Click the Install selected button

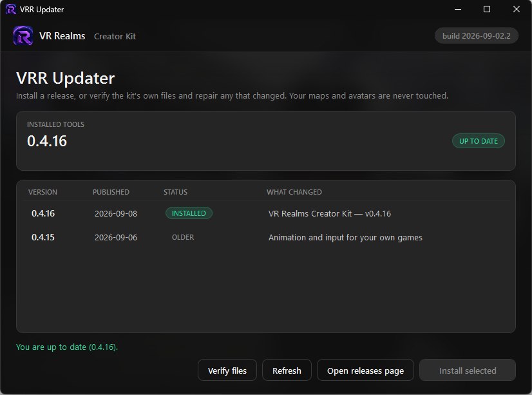click(467, 371)
